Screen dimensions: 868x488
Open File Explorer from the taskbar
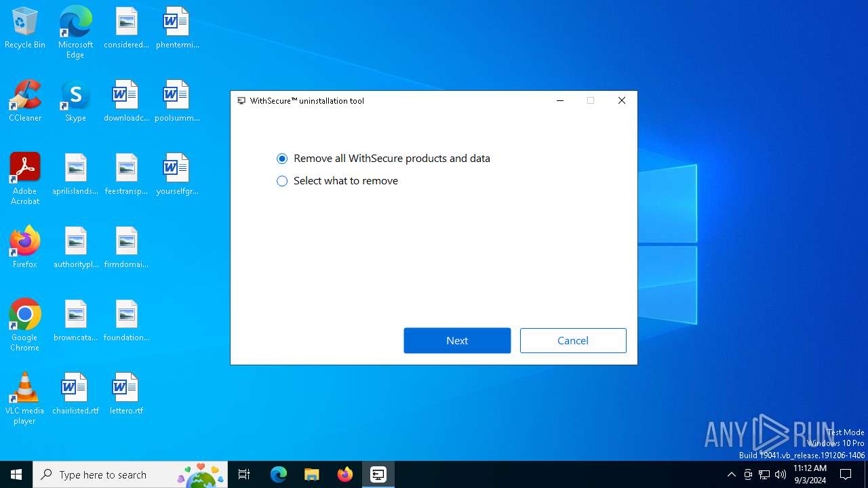pos(312,474)
